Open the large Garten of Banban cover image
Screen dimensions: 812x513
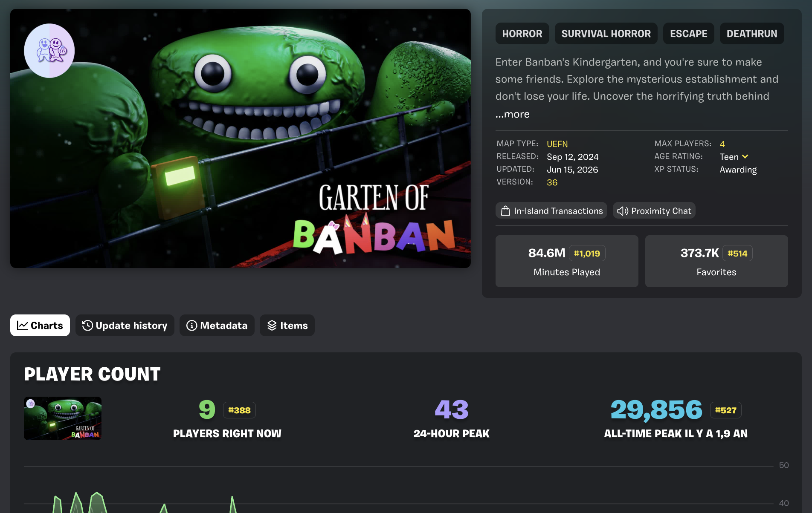[241, 138]
